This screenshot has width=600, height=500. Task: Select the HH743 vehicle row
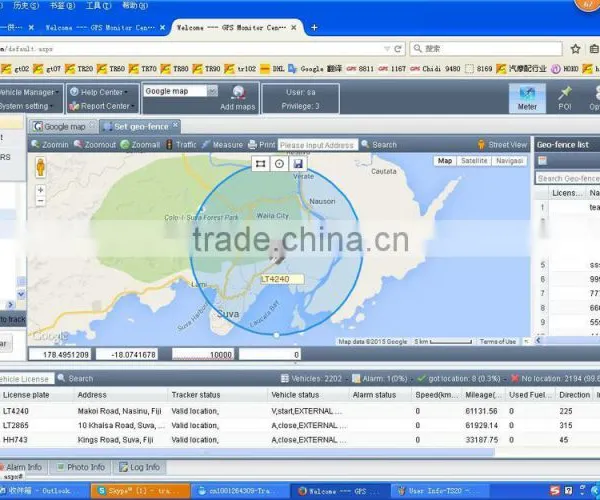(x=300, y=440)
